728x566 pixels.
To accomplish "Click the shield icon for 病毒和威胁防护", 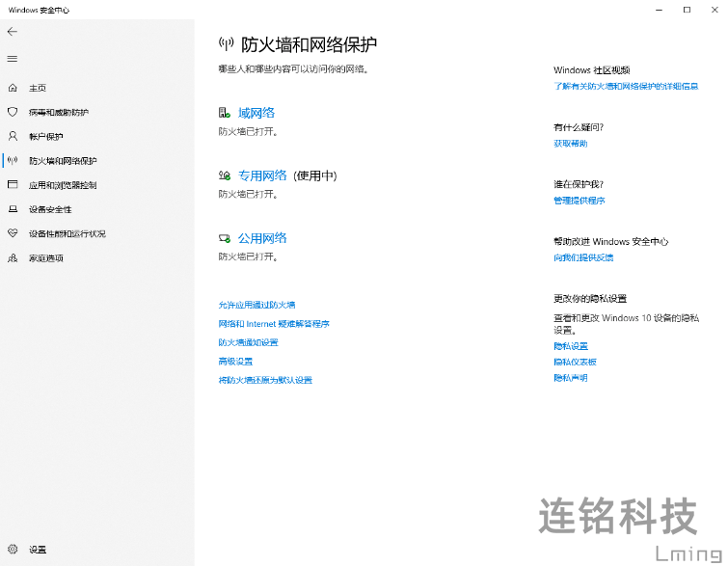I will 13,112.
